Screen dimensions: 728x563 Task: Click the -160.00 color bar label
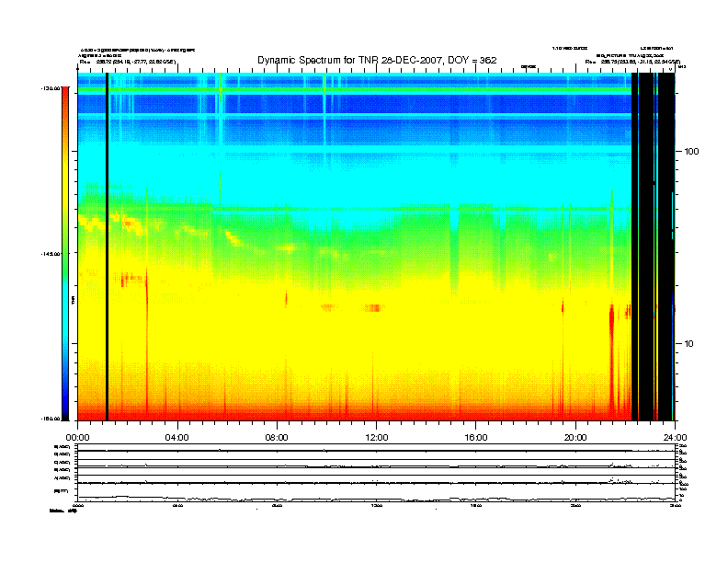point(51,419)
